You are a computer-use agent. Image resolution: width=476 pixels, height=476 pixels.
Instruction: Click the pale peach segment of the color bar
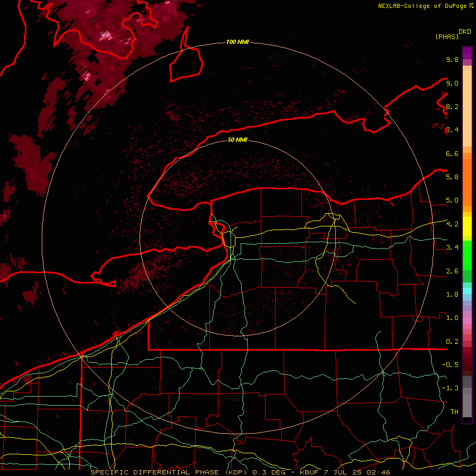point(467,108)
